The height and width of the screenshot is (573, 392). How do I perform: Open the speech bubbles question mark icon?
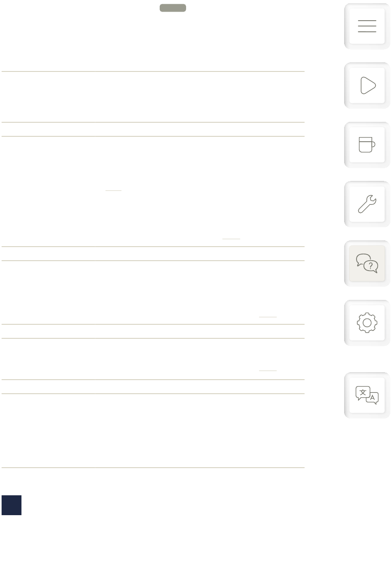point(367,264)
